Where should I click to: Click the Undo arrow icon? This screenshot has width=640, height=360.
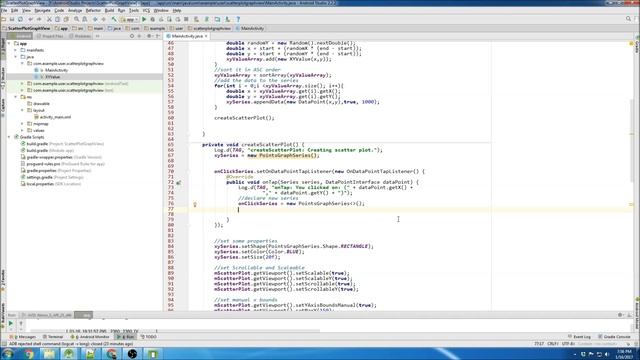31,19
